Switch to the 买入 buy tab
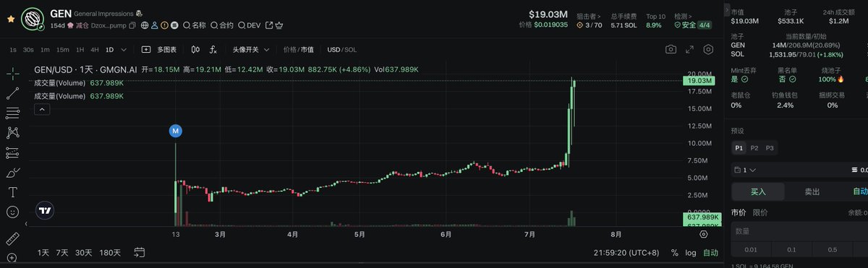868x268 pixels. point(758,191)
